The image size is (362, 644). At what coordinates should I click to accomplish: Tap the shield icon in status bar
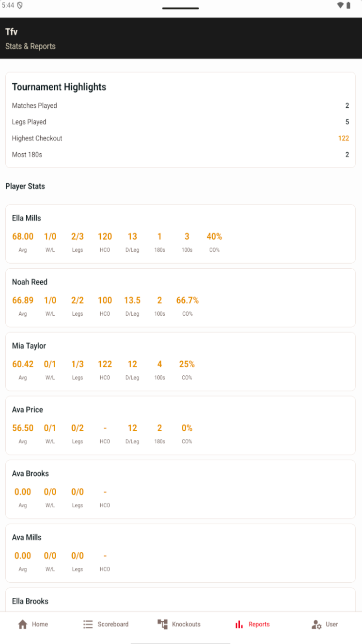pyautogui.click(x=20, y=5)
